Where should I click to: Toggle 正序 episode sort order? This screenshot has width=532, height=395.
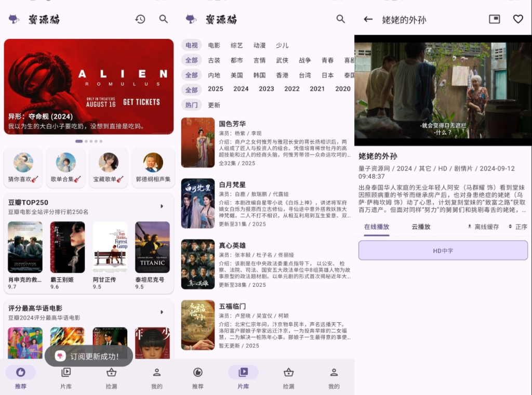pos(518,227)
